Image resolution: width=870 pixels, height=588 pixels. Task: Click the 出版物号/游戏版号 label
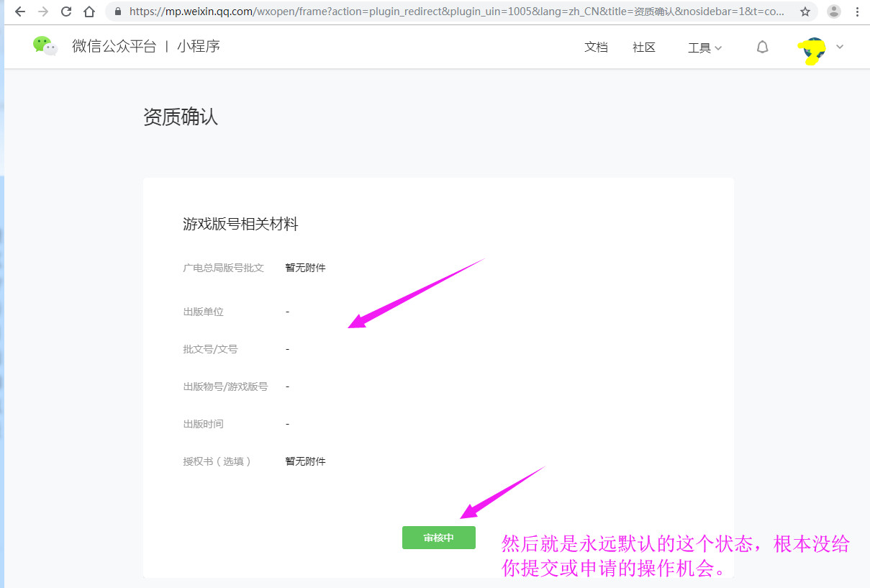[225, 386]
